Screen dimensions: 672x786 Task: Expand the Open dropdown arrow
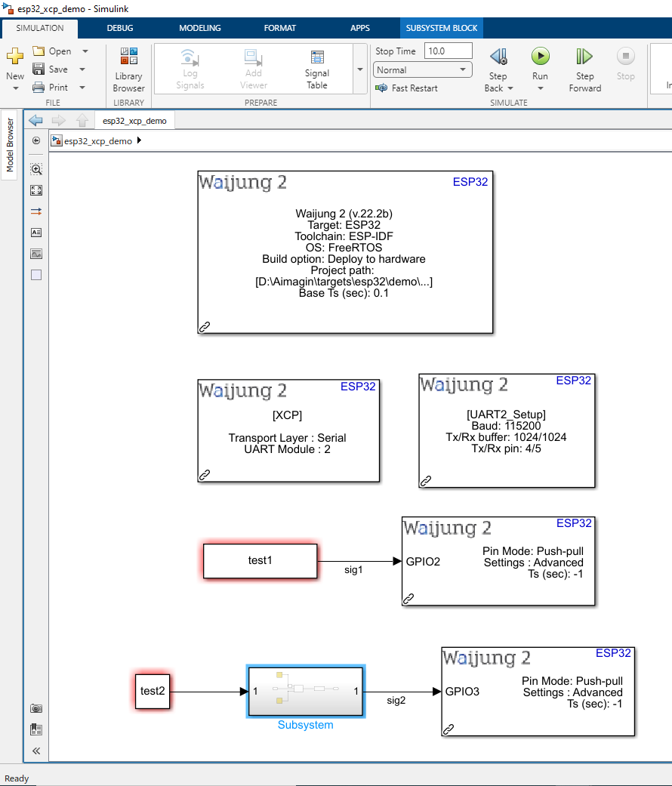85,51
